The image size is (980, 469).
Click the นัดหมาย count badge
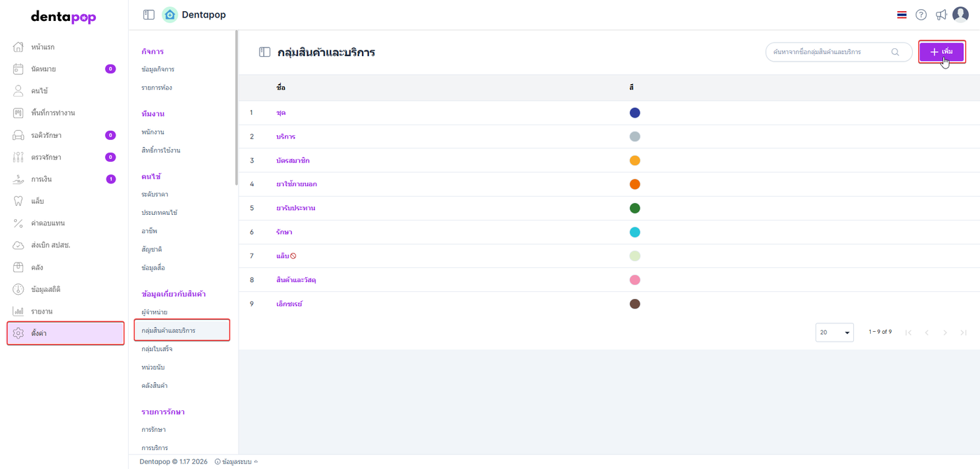point(111,69)
